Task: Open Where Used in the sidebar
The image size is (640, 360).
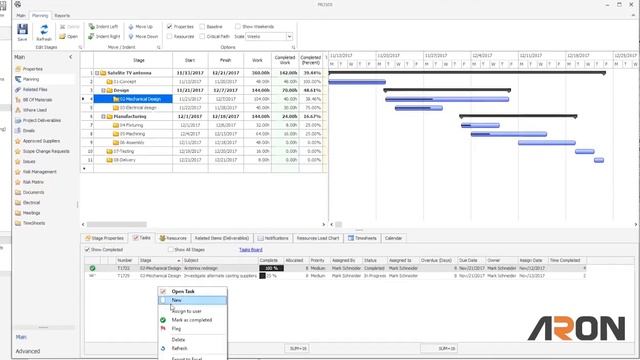Action: pyautogui.click(x=34, y=110)
